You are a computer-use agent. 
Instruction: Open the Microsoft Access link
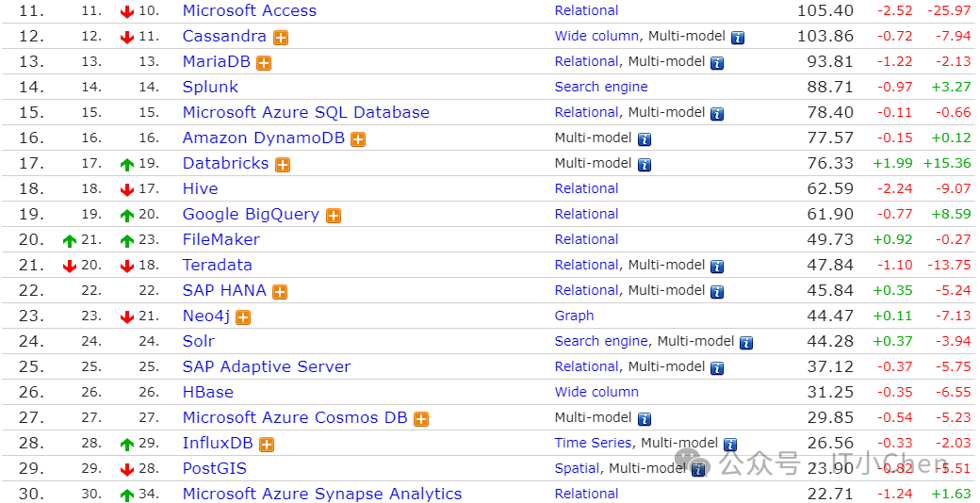coord(250,10)
